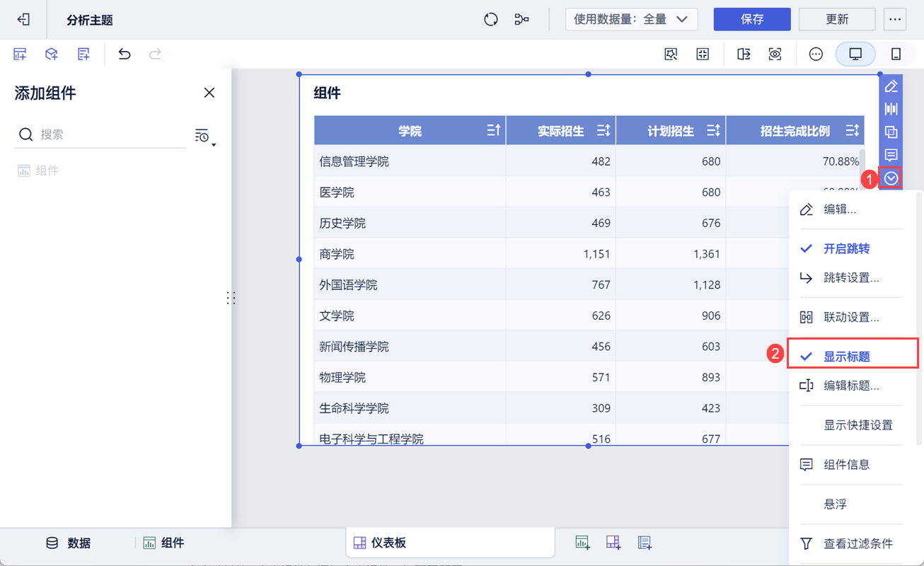
Task: Expand the component dropdown chevron button
Action: pyautogui.click(x=891, y=178)
